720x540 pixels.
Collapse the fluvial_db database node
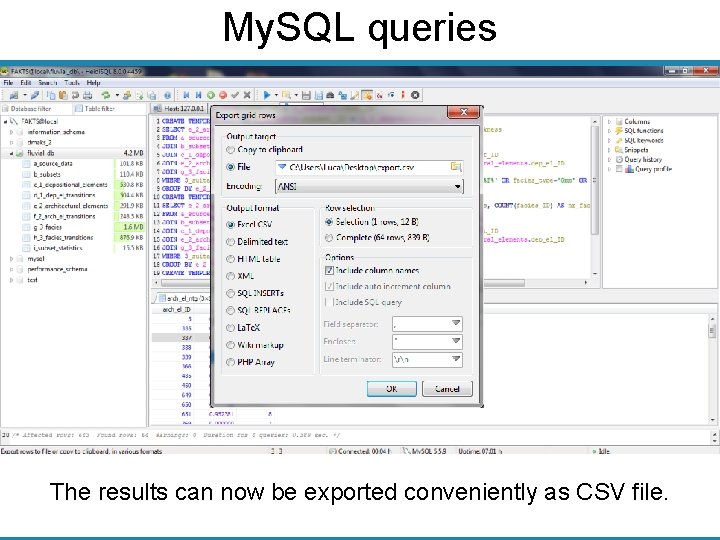click(x=11, y=153)
